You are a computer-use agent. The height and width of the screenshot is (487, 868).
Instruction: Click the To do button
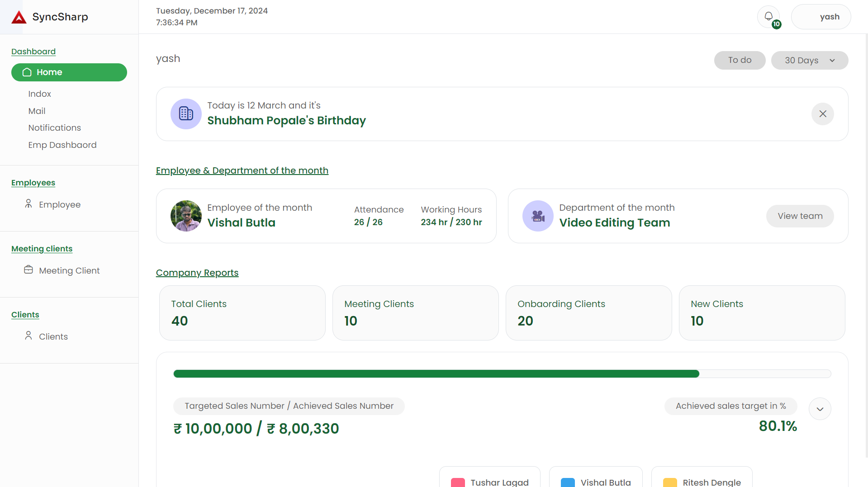pos(740,61)
